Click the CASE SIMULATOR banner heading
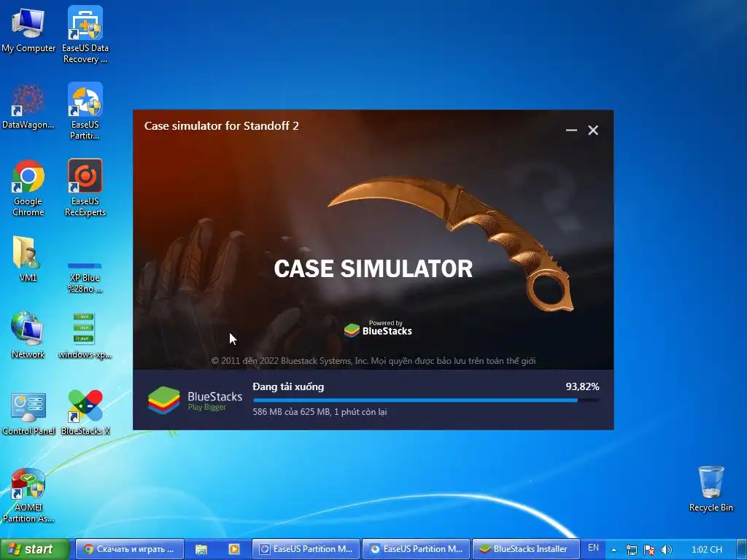 [x=373, y=268]
